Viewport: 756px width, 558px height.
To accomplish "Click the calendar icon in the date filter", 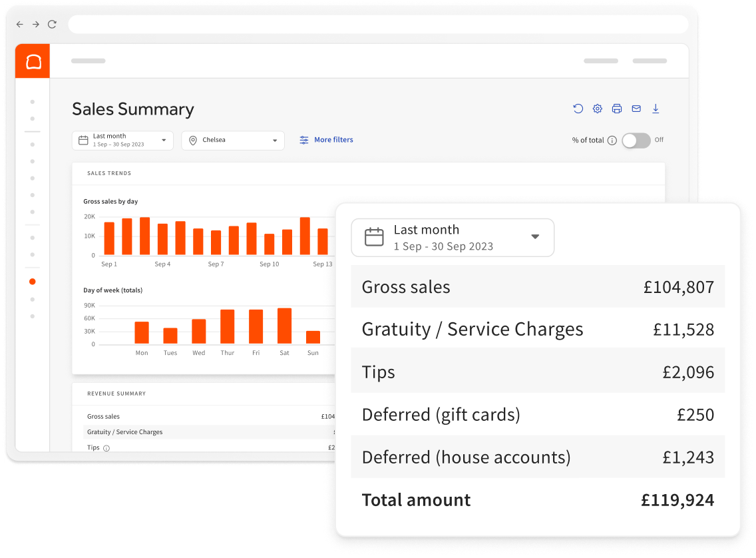I will click(83, 140).
